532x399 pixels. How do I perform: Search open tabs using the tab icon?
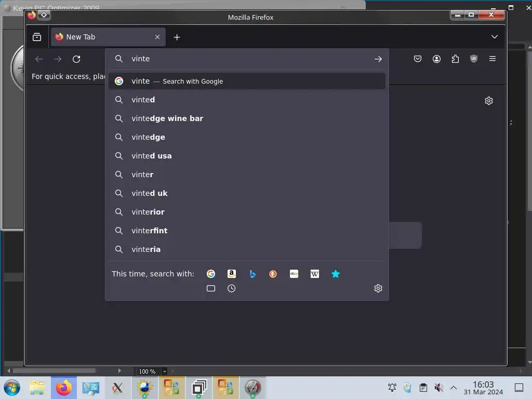(211, 288)
